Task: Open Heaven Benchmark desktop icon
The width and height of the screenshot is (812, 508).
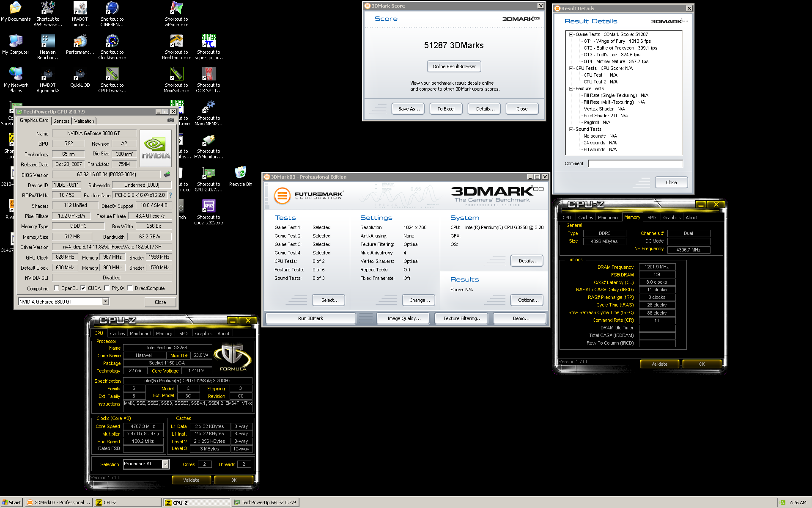Action: [48, 47]
